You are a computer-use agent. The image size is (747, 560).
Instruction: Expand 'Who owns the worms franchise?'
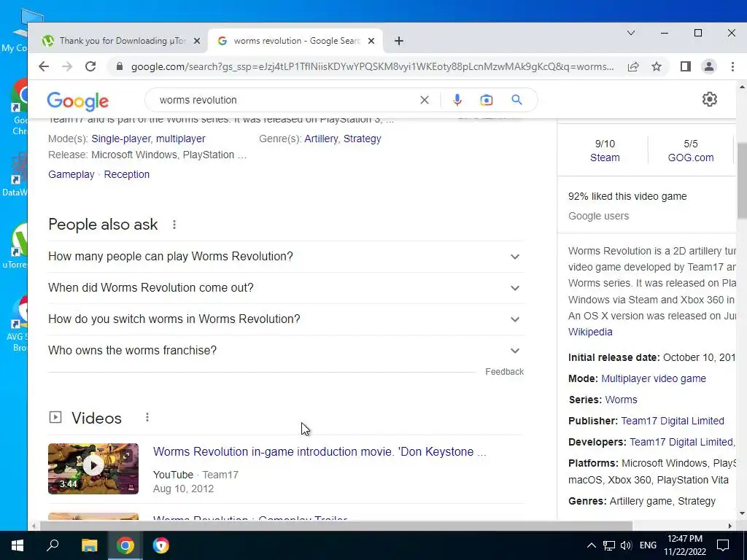point(286,351)
